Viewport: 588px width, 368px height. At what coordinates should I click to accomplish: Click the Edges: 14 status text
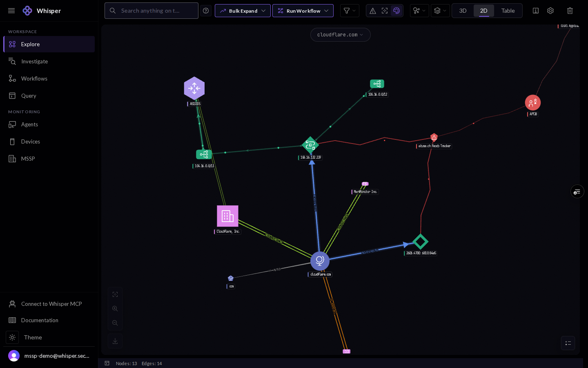[x=152, y=364]
